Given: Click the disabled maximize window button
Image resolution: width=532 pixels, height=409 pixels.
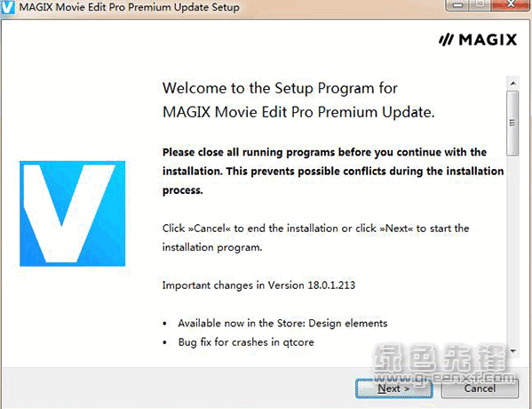Looking at the screenshot, I should (480, 4).
